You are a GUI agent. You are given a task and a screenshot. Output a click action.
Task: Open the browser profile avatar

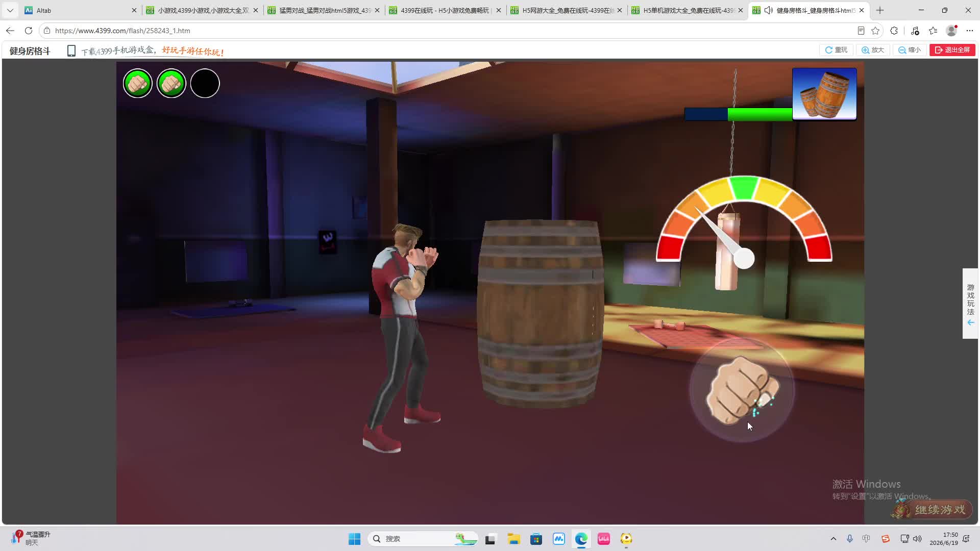[x=951, y=31]
